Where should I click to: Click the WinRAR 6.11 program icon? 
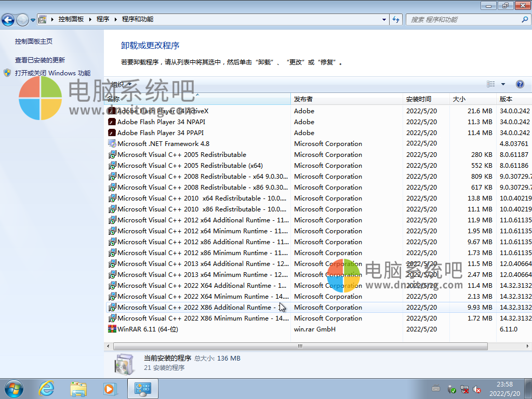[112, 329]
